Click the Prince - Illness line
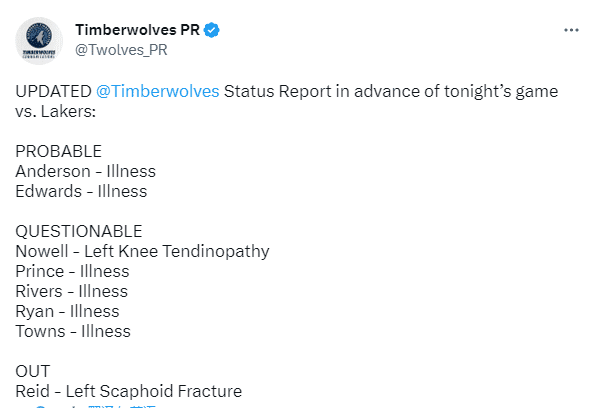The width and height of the screenshot is (589, 408). (x=72, y=271)
